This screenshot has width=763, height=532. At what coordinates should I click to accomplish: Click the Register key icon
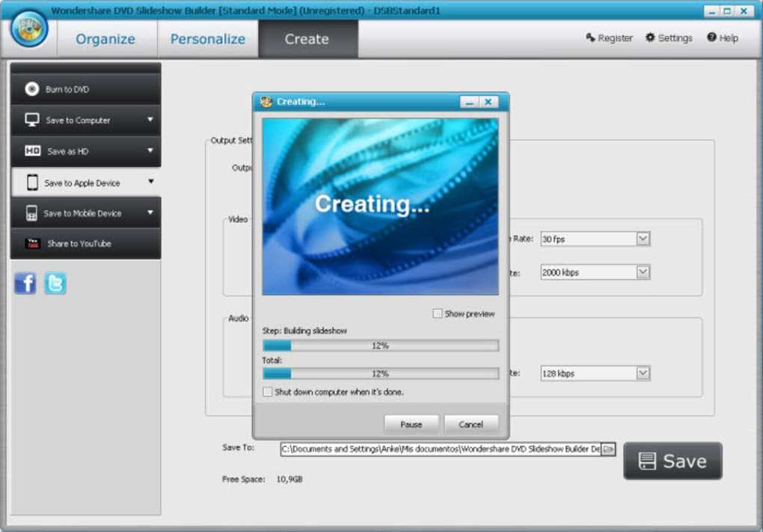pyautogui.click(x=590, y=37)
